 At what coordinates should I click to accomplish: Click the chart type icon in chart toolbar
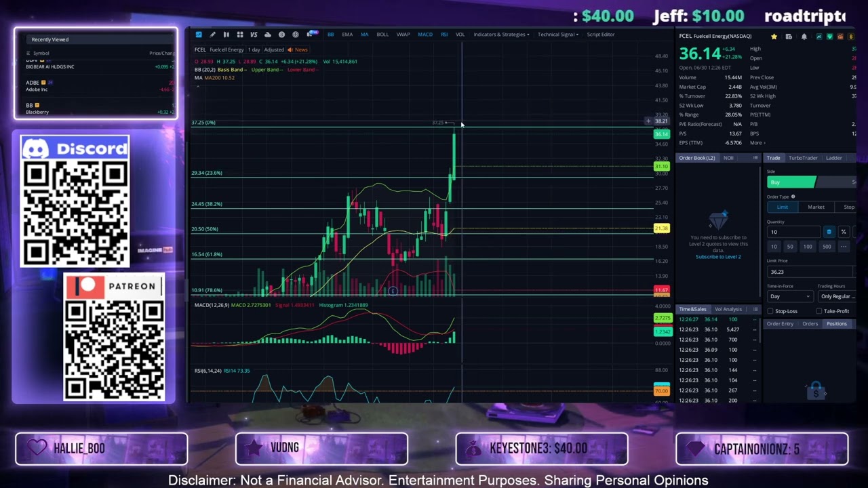(226, 35)
